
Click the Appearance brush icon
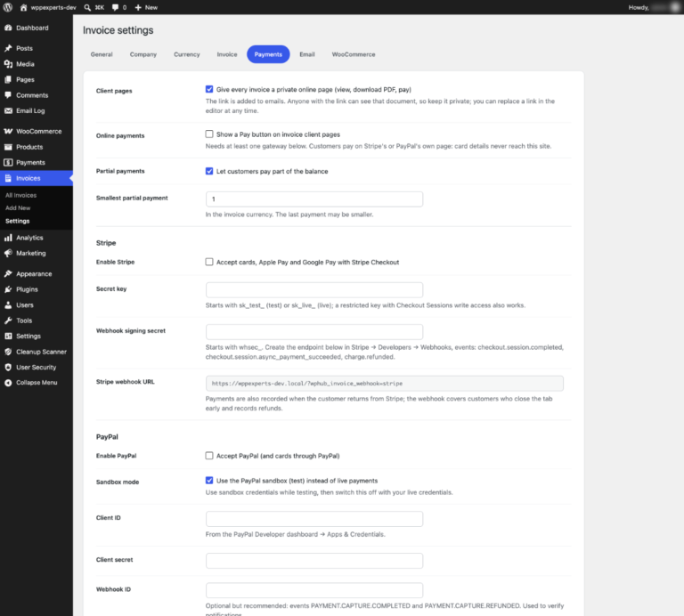click(8, 274)
